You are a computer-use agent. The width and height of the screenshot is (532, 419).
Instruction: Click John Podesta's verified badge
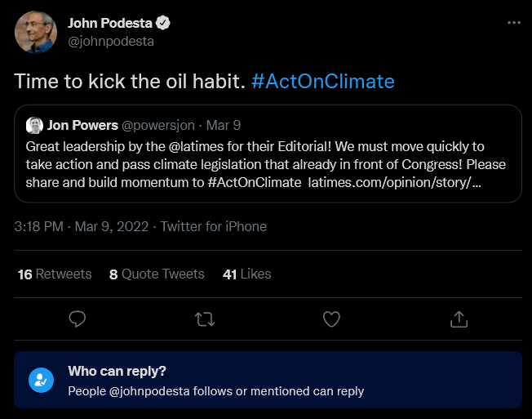163,23
